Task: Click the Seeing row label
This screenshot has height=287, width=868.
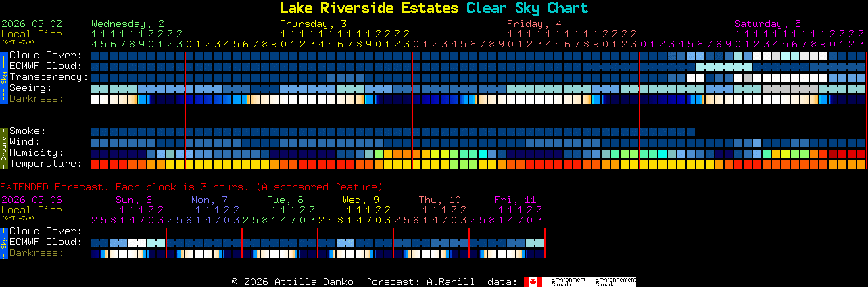Action: [30, 87]
